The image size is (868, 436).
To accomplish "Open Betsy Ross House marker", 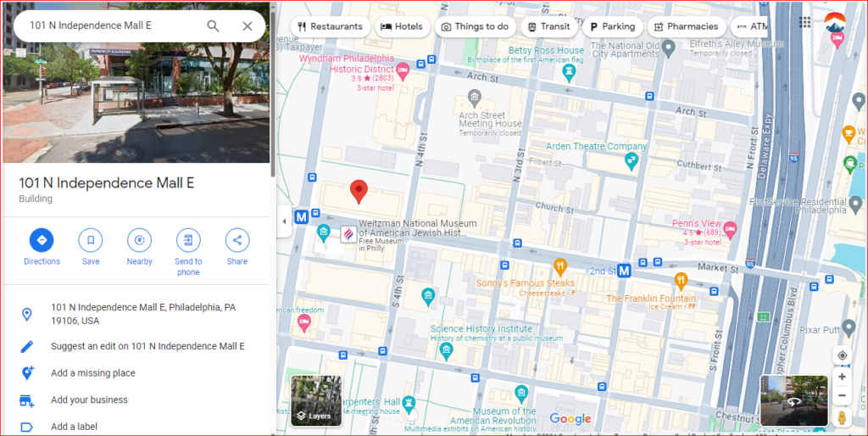I will pyautogui.click(x=569, y=72).
